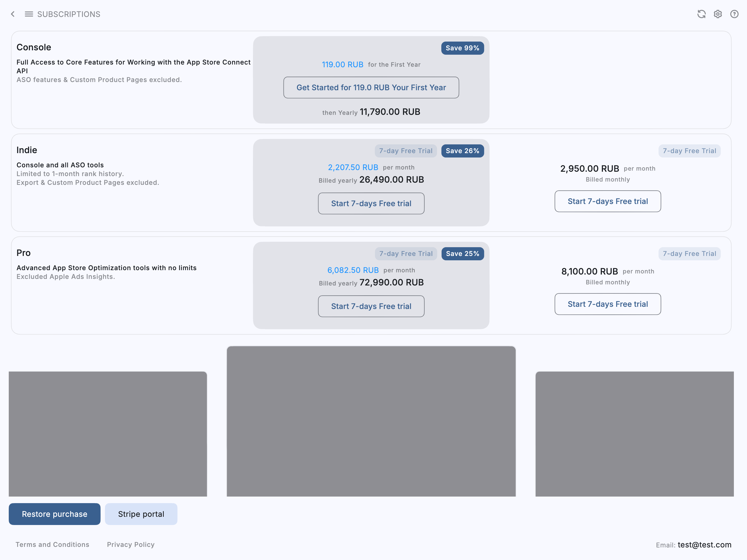747x560 pixels.
Task: Click the back arrow icon
Action: pos(13,14)
